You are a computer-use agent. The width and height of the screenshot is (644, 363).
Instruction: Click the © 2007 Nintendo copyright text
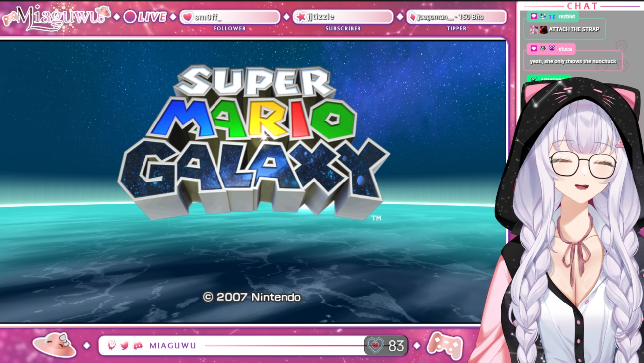coord(252,297)
